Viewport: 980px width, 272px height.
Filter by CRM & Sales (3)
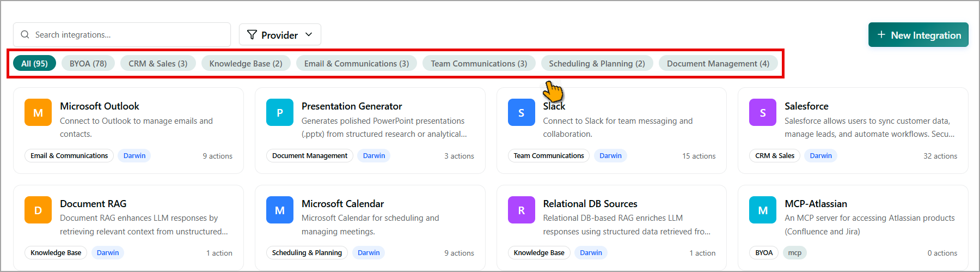[158, 63]
